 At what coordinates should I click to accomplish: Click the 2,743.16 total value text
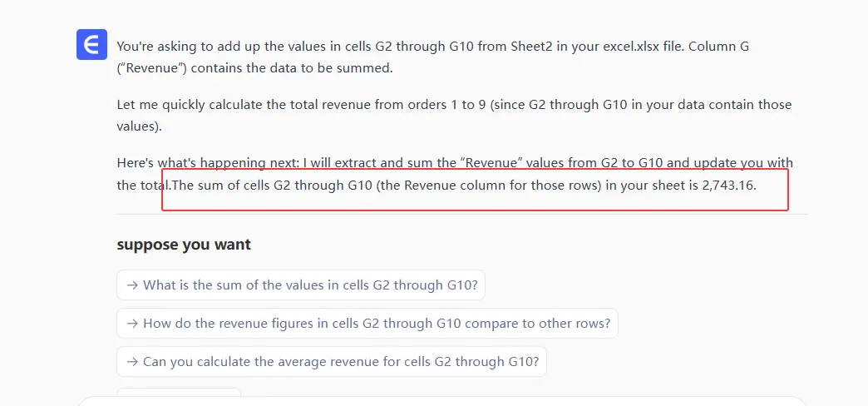(x=728, y=185)
